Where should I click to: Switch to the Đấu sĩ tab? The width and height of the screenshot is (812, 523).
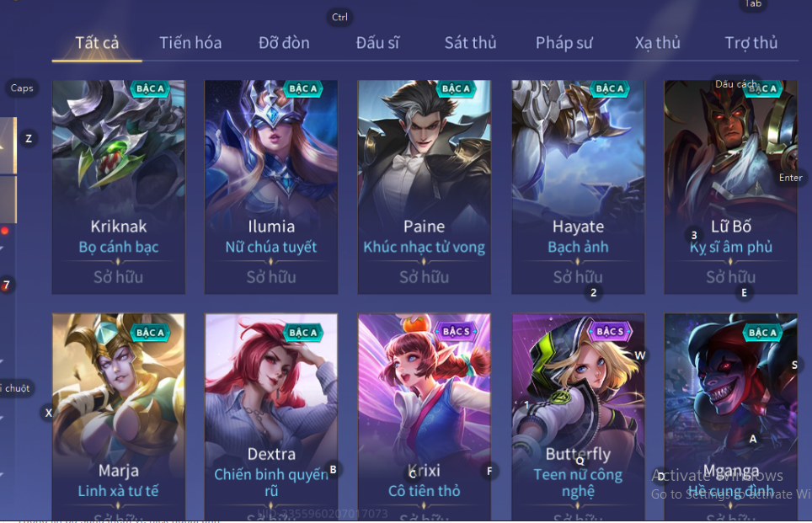377,42
